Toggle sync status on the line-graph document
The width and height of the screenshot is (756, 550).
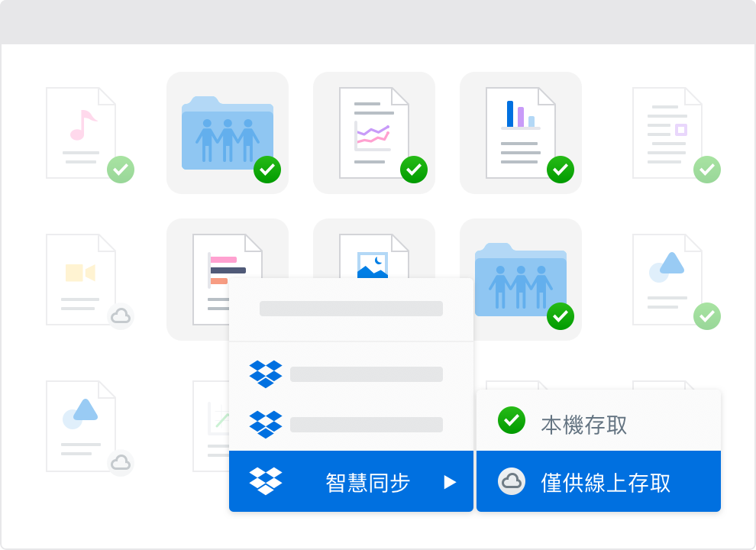414,170
